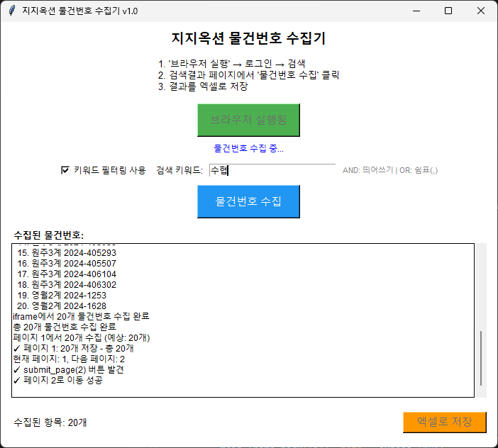Click the 'iframe에서 20개 물건번호 수집 완료' line
The width and height of the screenshot is (498, 448).
coord(81,316)
